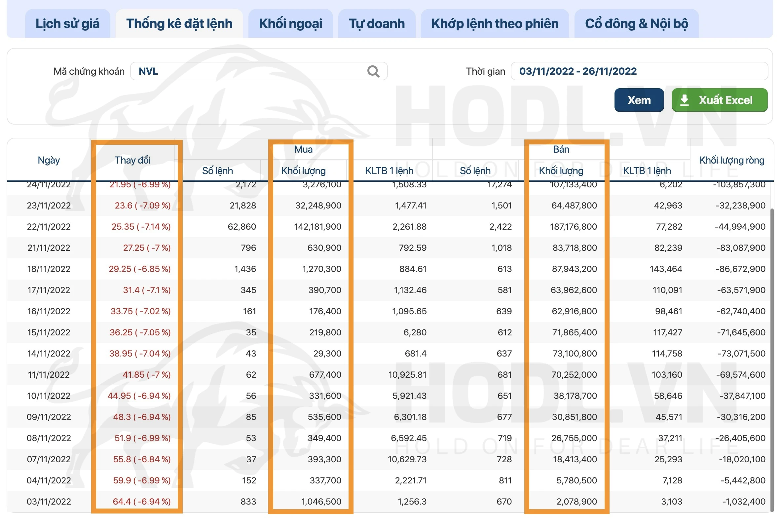Click the Bán Số lệnh column header
This screenshot has height=532, width=783.
475,171
